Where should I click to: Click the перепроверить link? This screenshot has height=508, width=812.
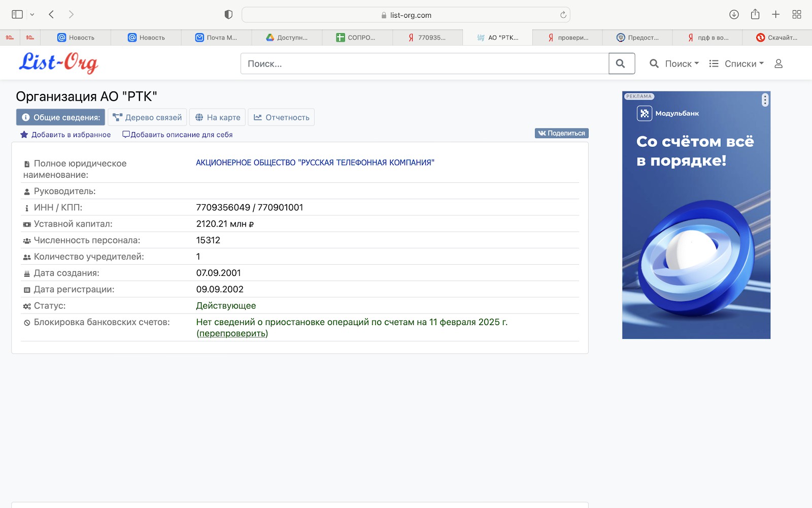(x=231, y=333)
